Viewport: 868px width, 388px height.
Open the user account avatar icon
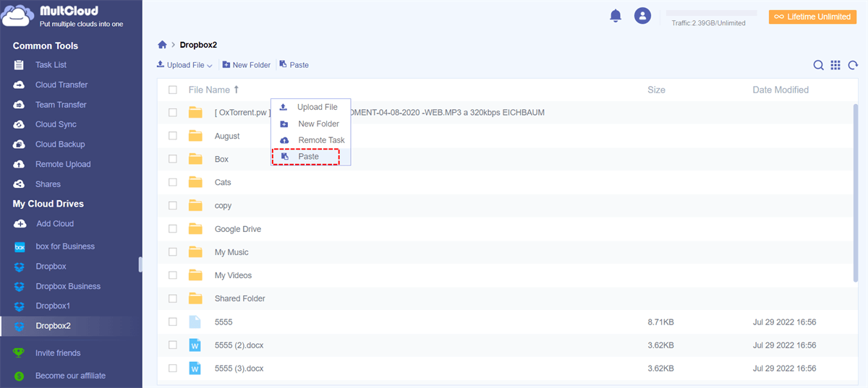(642, 15)
